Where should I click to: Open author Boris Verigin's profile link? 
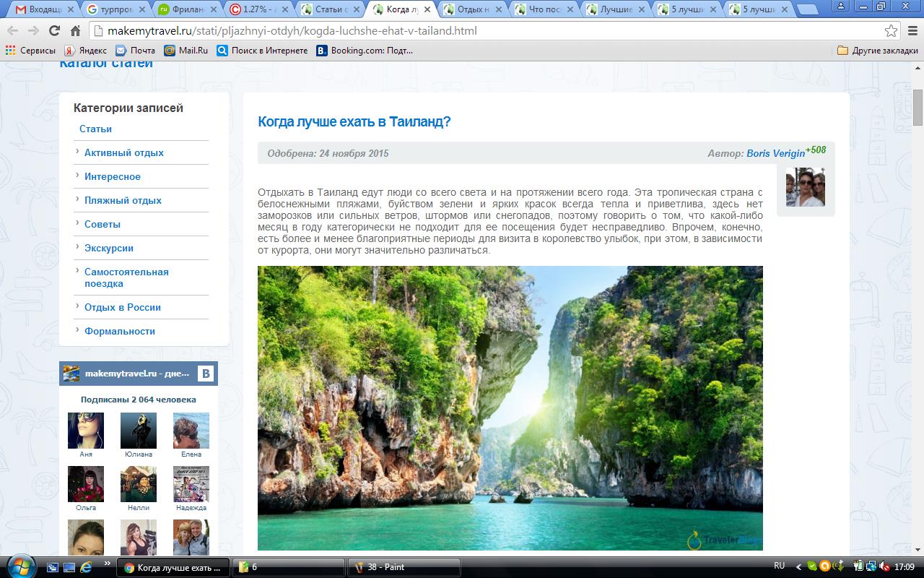click(775, 153)
